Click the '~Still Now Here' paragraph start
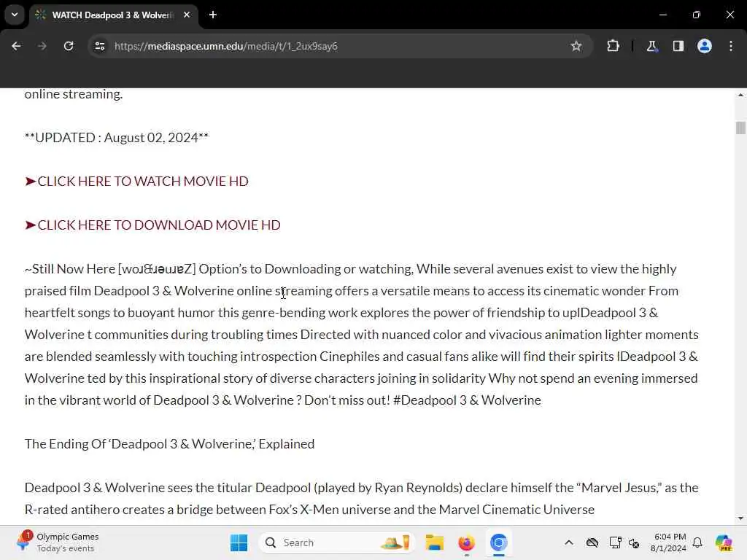The width and height of the screenshot is (747, 560). click(x=70, y=269)
